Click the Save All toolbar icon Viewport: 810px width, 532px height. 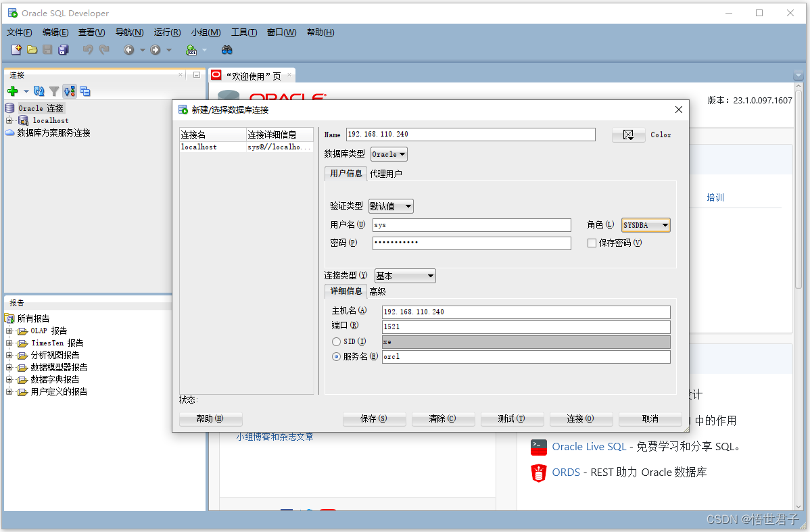pos(63,49)
